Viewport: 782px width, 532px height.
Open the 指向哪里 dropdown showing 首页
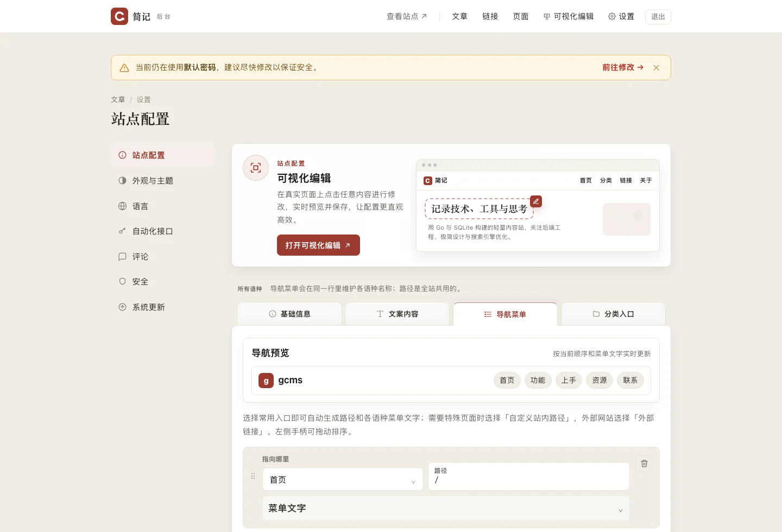343,479
